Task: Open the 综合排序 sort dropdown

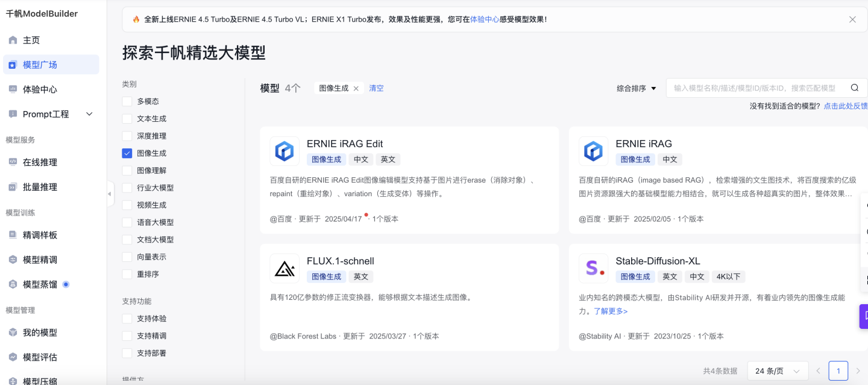Action: coord(637,89)
